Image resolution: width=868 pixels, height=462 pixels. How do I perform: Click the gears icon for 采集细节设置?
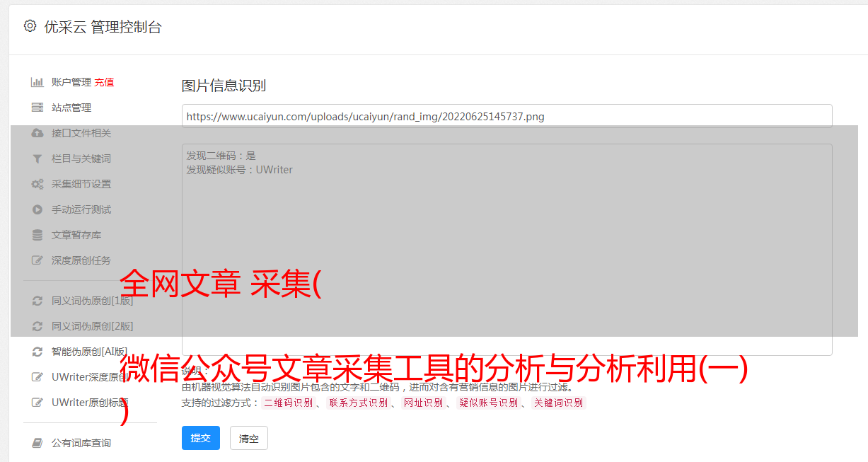[x=37, y=184]
